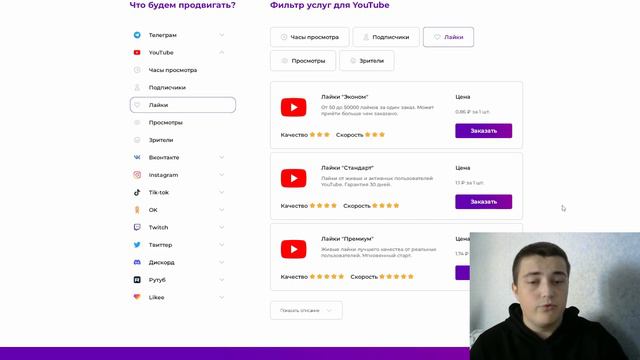Screen dimensions: 640x360
Task: Click the "Фильтр услуг для YouTube" heading
Action: point(330,5)
